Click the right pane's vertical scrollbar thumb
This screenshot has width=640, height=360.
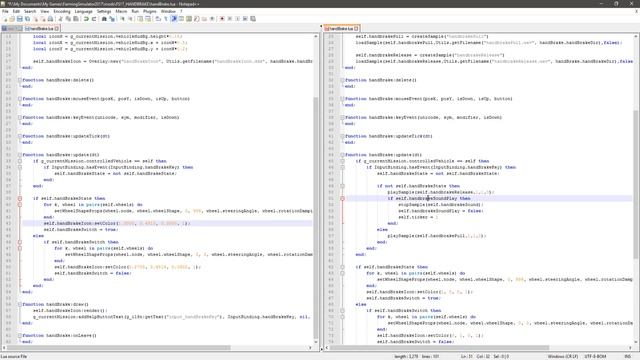click(636, 184)
